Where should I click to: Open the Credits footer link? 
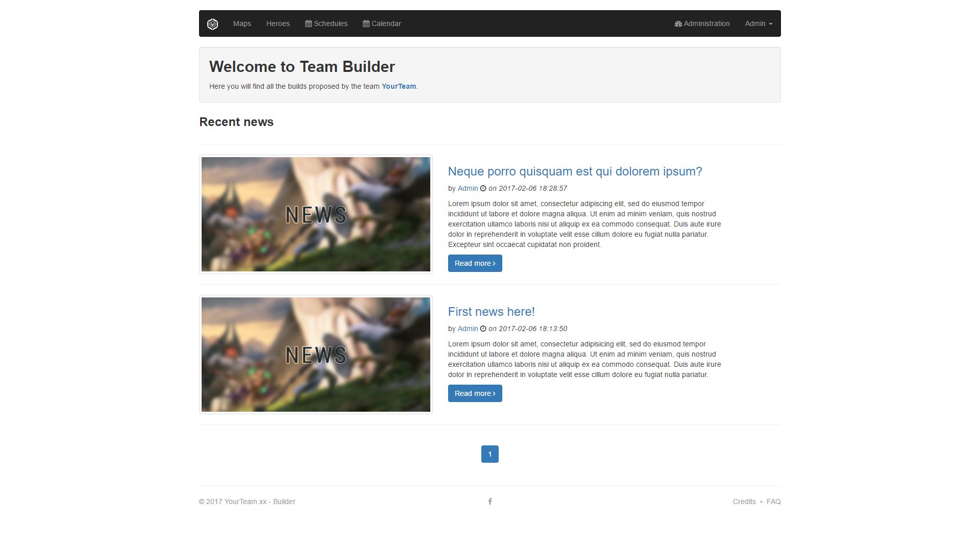pos(744,502)
